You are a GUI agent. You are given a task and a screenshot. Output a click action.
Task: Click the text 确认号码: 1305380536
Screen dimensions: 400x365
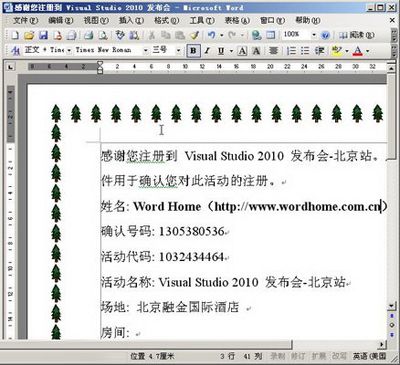pos(163,231)
